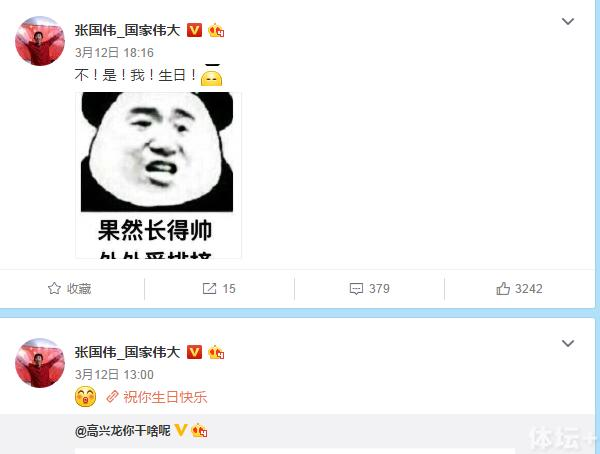Open the 3月12日 18:16 timestamp

114,53
